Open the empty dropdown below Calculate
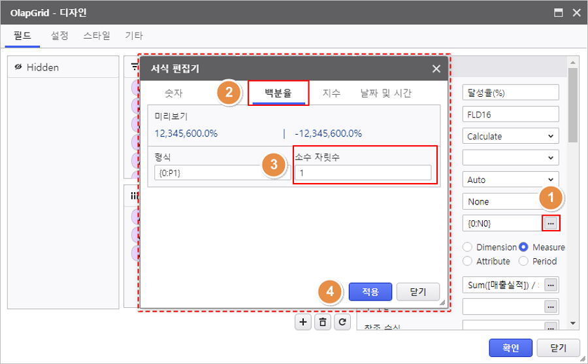Image resolution: width=588 pixels, height=364 pixels. (x=511, y=158)
